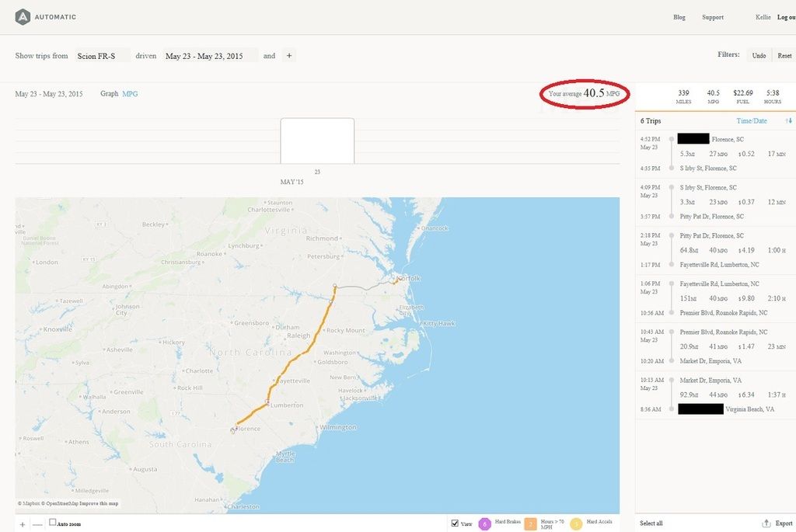Open the Time/Date sort dropdown
The width and height of the screenshot is (796, 532).
click(x=751, y=121)
